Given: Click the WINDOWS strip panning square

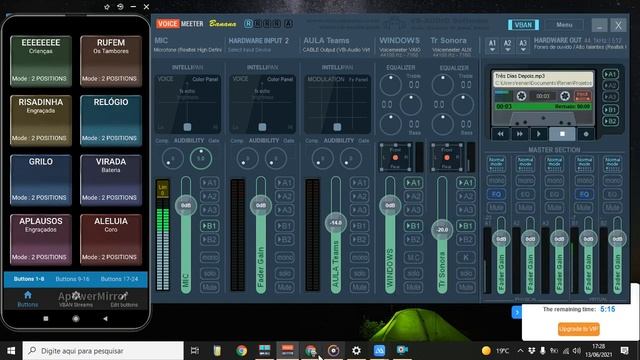Looking at the screenshot, I should [x=395, y=157].
